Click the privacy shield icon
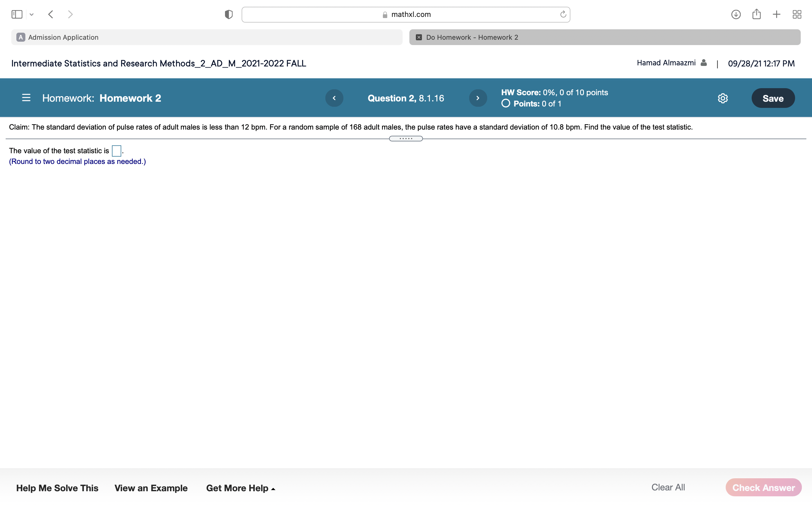The height and width of the screenshot is (507, 812). (x=228, y=14)
